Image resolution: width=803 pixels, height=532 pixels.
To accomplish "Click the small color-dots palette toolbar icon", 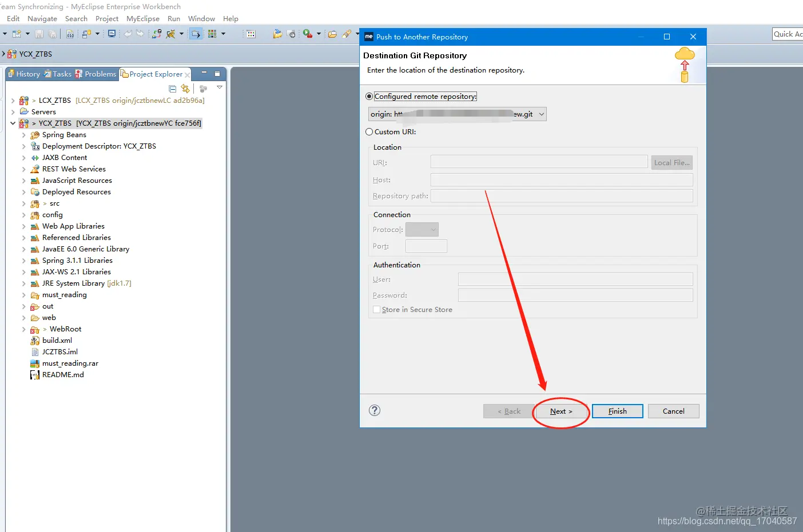I will 251,34.
